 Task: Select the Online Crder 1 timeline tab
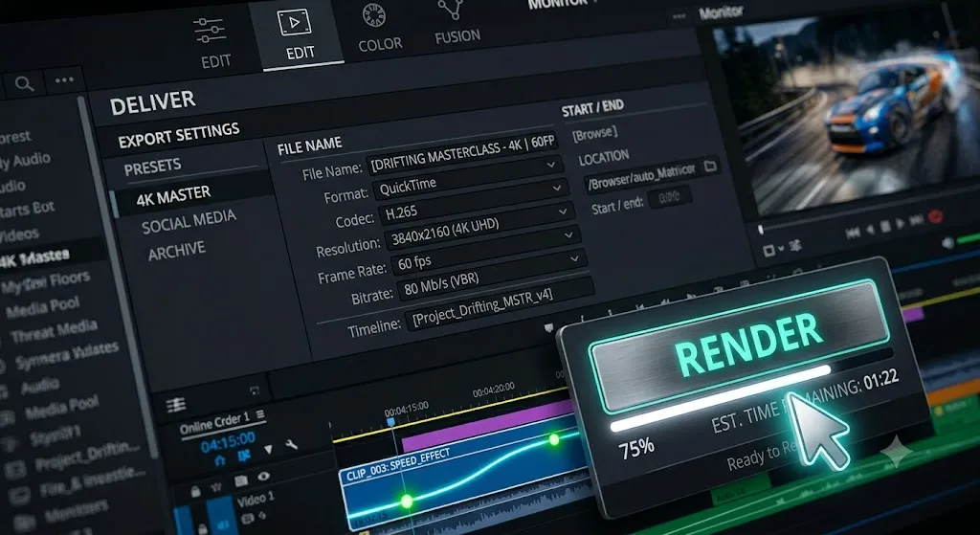[x=213, y=424]
